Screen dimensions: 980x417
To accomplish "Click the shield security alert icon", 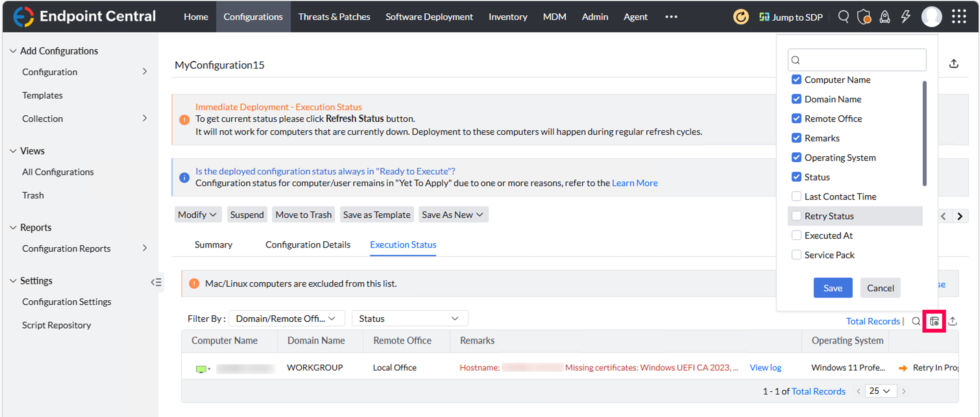I will point(864,17).
